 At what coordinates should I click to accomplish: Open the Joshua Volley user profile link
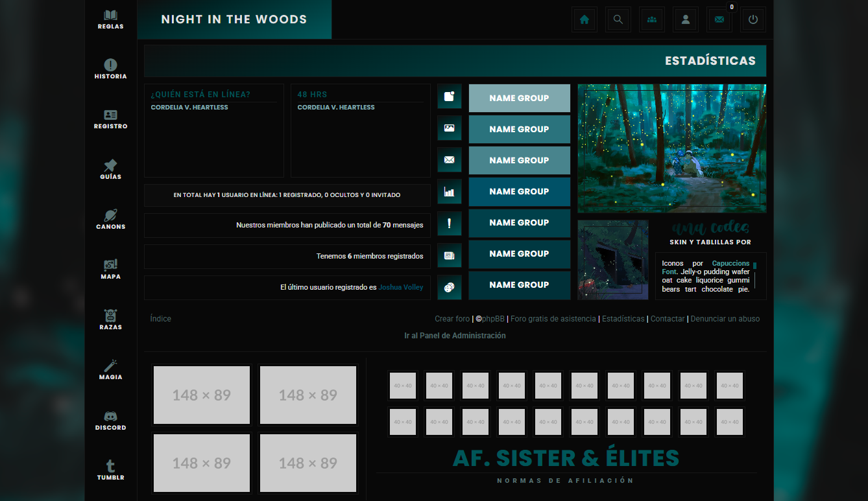[401, 287]
